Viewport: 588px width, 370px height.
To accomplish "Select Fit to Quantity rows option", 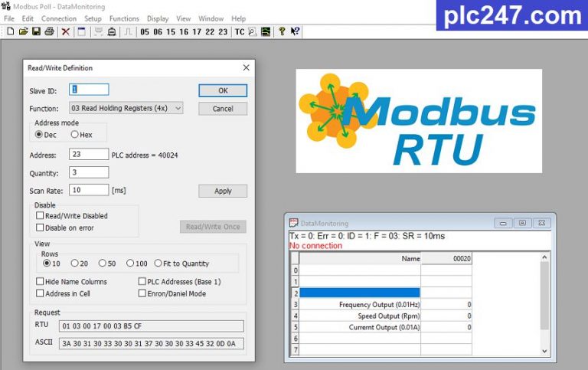I will [x=158, y=263].
